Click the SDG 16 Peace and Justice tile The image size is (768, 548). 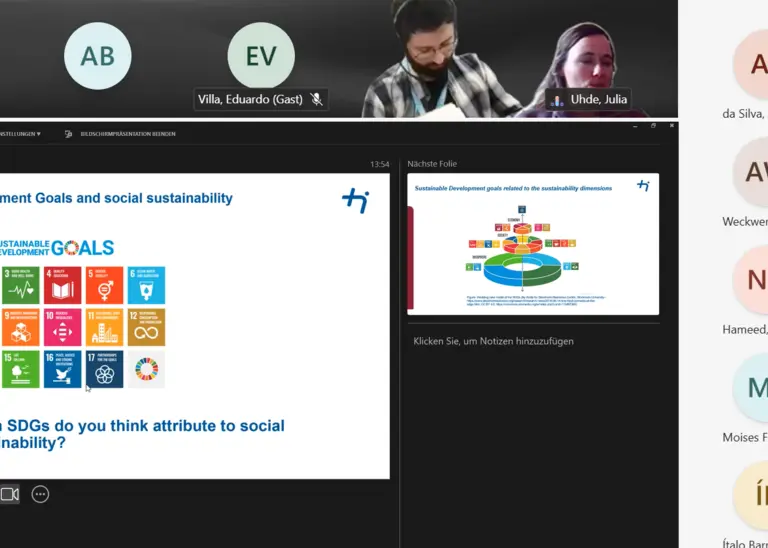tap(62, 368)
